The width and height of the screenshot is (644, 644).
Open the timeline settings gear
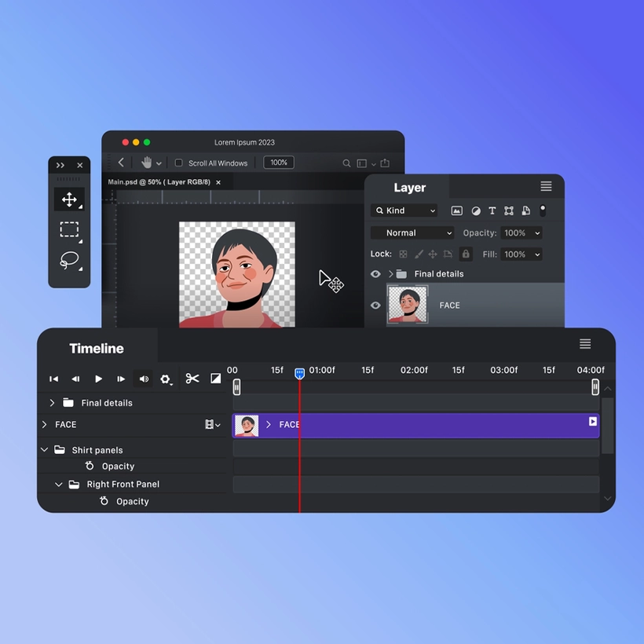(166, 379)
